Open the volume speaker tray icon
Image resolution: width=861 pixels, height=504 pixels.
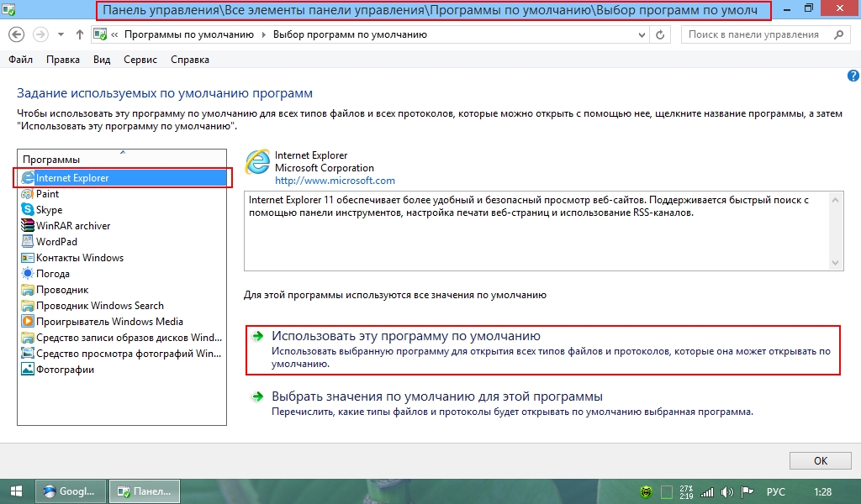coord(727,492)
